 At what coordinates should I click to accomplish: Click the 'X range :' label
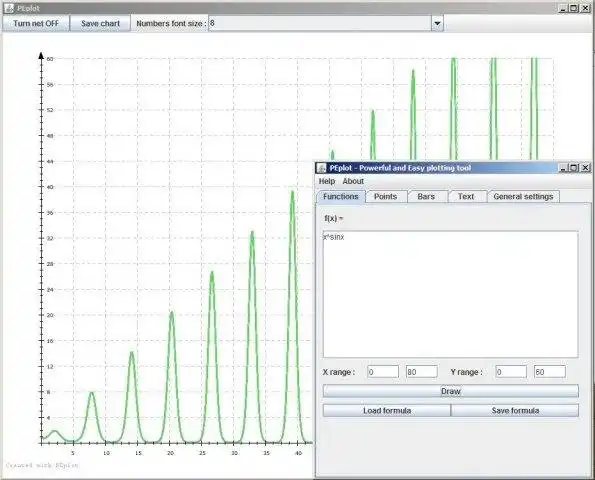pyautogui.click(x=339, y=372)
